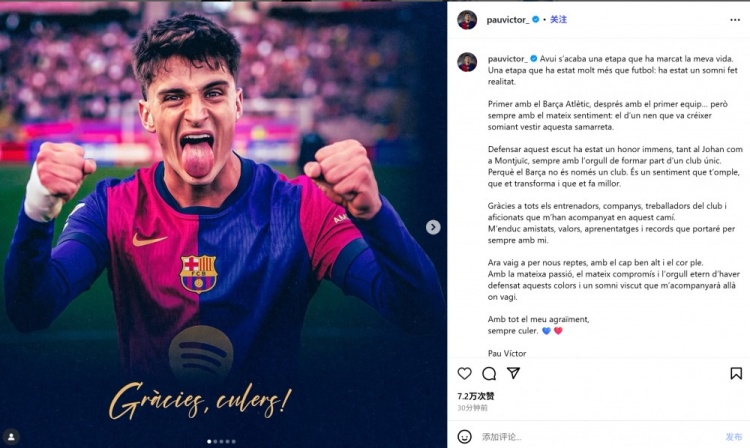Screen dimensions: 750x448
Task: Share the post with the paper plane icon
Action: (x=513, y=373)
